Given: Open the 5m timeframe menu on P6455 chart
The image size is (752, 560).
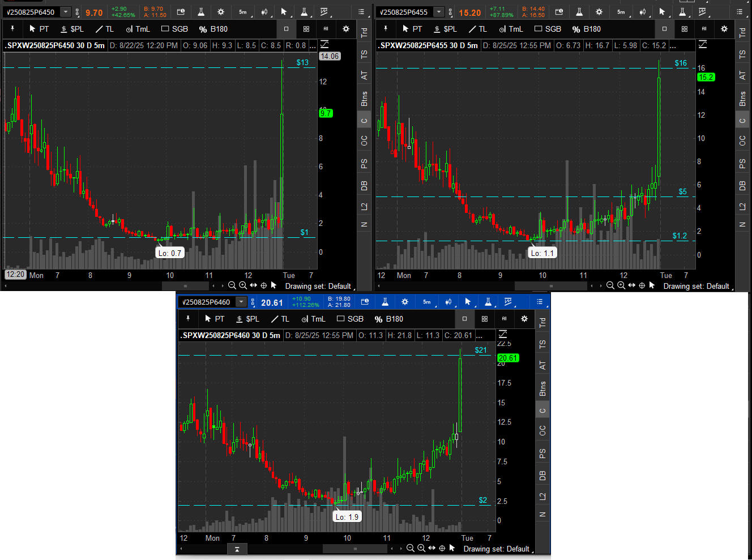Looking at the screenshot, I should (x=621, y=12).
